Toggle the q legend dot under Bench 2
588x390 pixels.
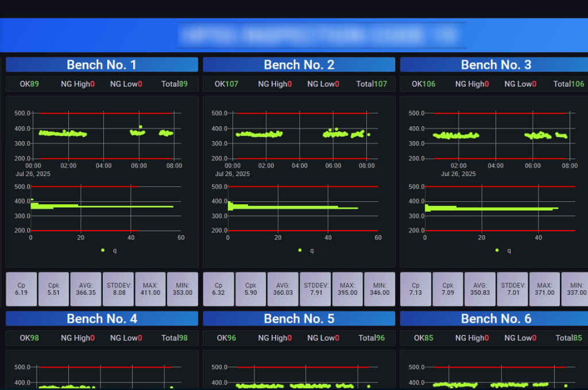click(x=300, y=250)
